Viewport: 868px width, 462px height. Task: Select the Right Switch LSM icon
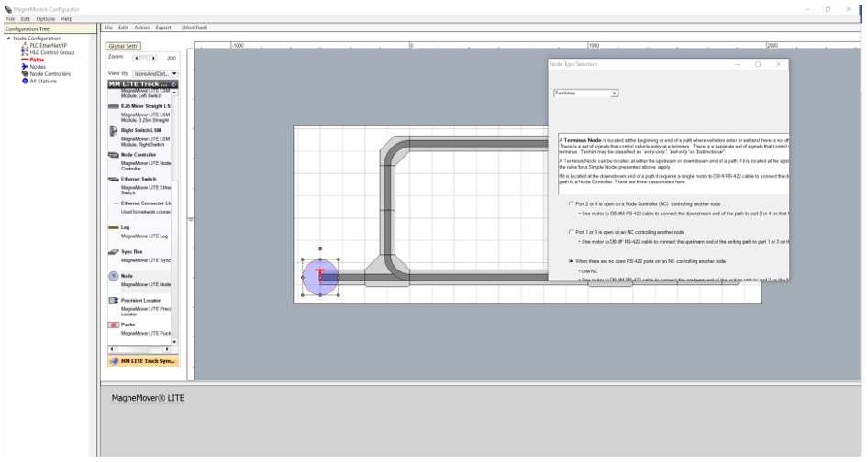(x=113, y=130)
